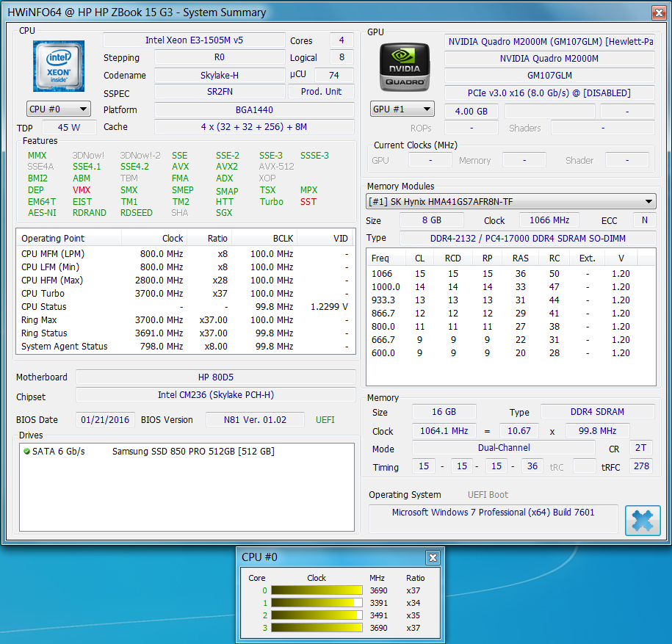Click the blue X button beside operating system
Image resolution: width=672 pixels, height=644 pixels.
click(642, 520)
